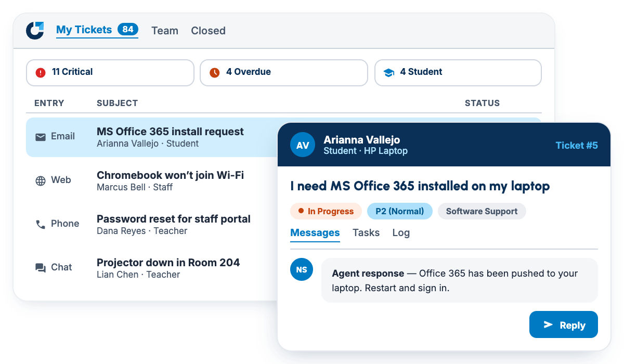This screenshot has width=624, height=364.
Task: Click the P2 (Normal) priority badge
Action: pyautogui.click(x=400, y=211)
